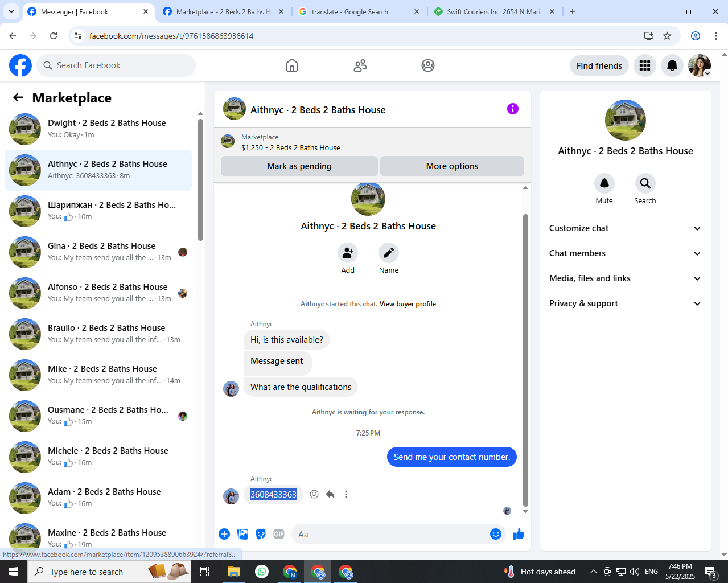Bookmark this page star icon
Image resolution: width=728 pixels, height=583 pixels.
tap(667, 36)
